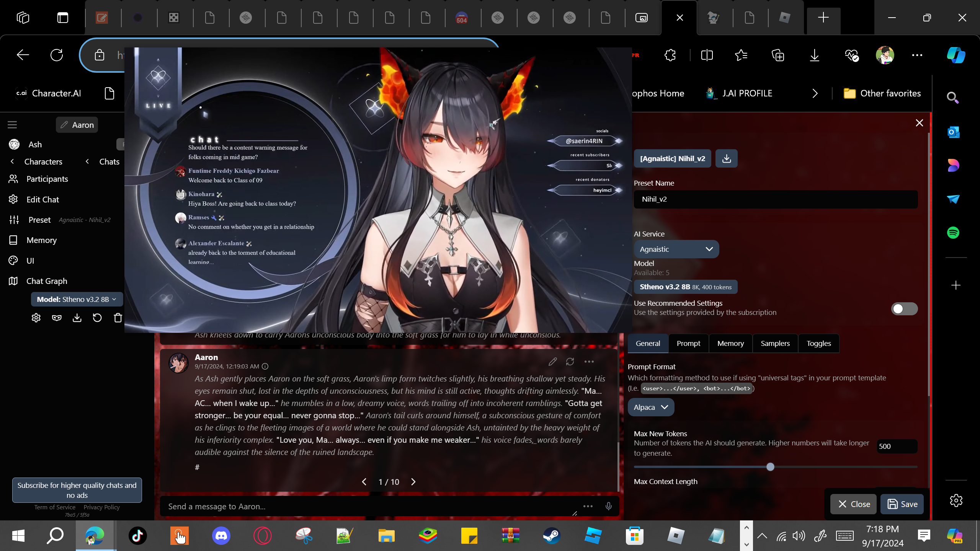Click the trash icon below the model selector
Screen dimensions: 980x551
[118, 318]
